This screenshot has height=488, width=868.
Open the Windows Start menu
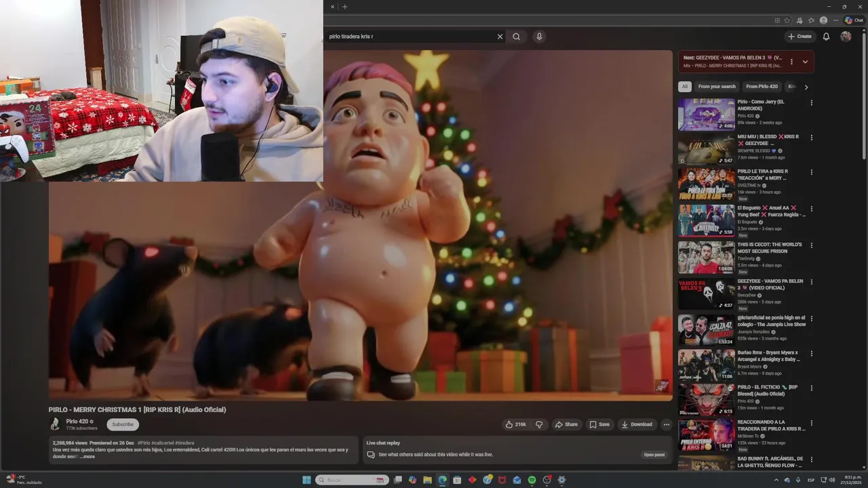(307, 480)
